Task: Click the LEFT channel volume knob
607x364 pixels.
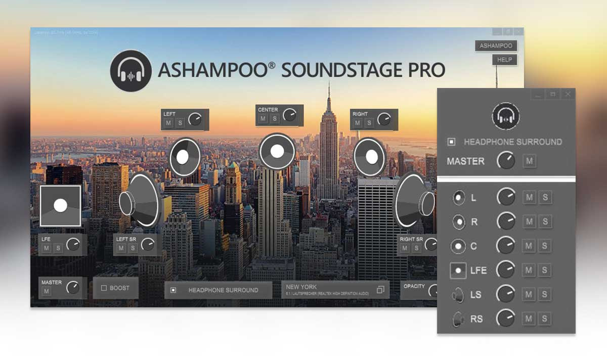Action: tap(195, 120)
